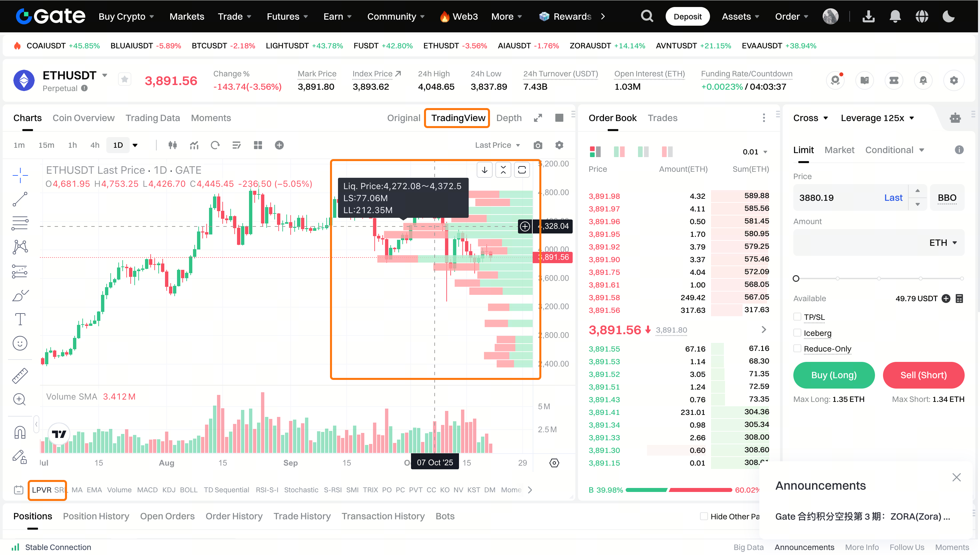Click the text annotation tool

pos(20,319)
